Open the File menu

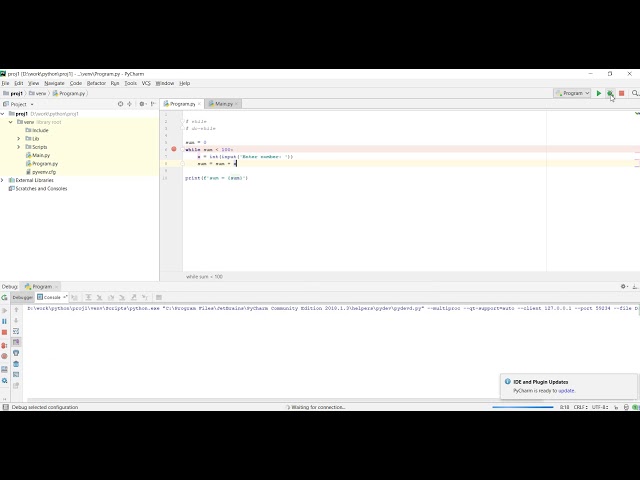click(x=6, y=83)
